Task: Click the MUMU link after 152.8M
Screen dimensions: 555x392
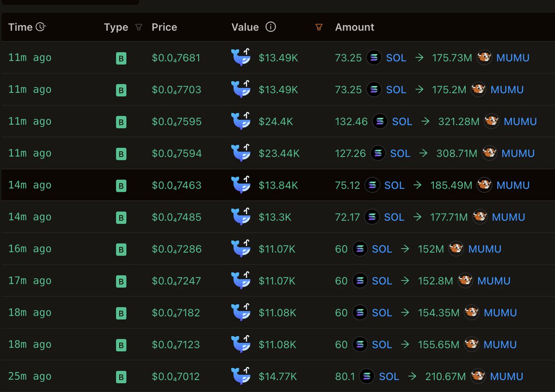Action: (x=494, y=281)
